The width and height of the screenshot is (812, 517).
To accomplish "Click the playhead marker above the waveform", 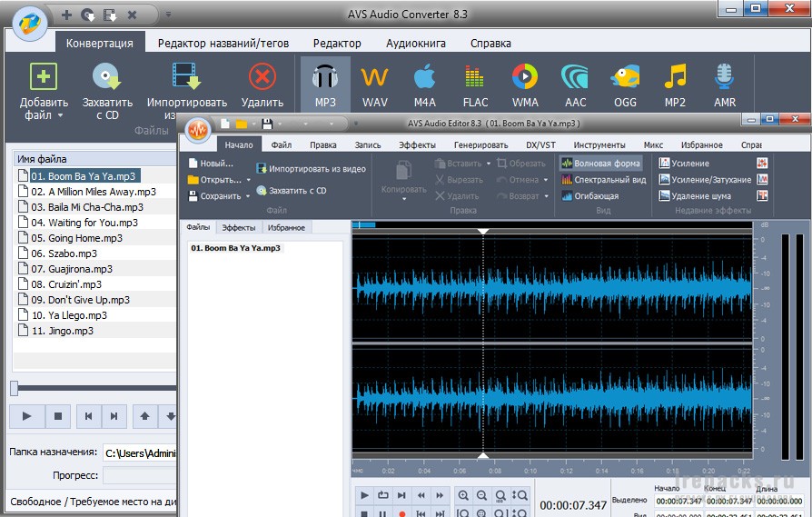I will tap(483, 232).
